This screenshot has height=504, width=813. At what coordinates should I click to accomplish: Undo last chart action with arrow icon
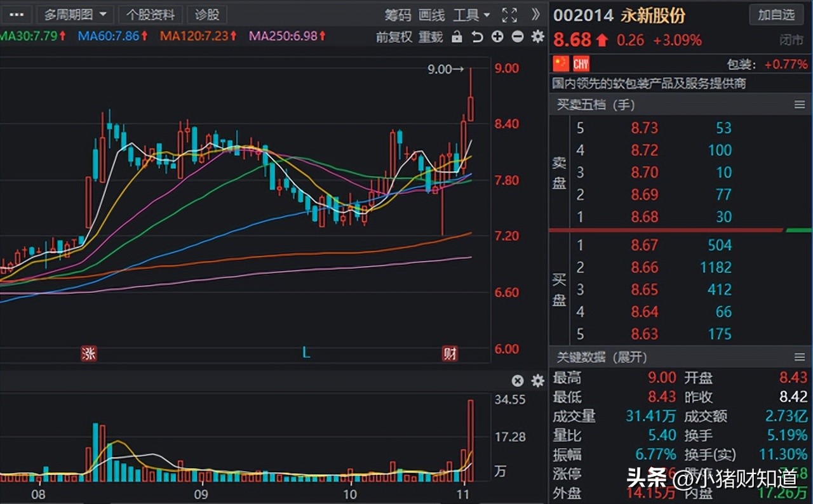(x=476, y=37)
